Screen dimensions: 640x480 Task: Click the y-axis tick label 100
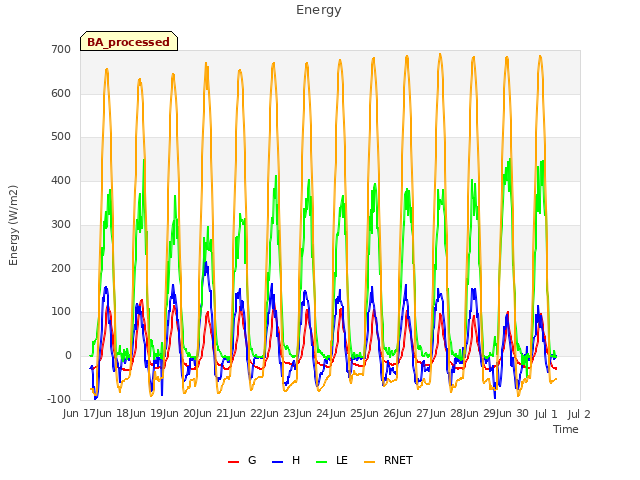61,312
